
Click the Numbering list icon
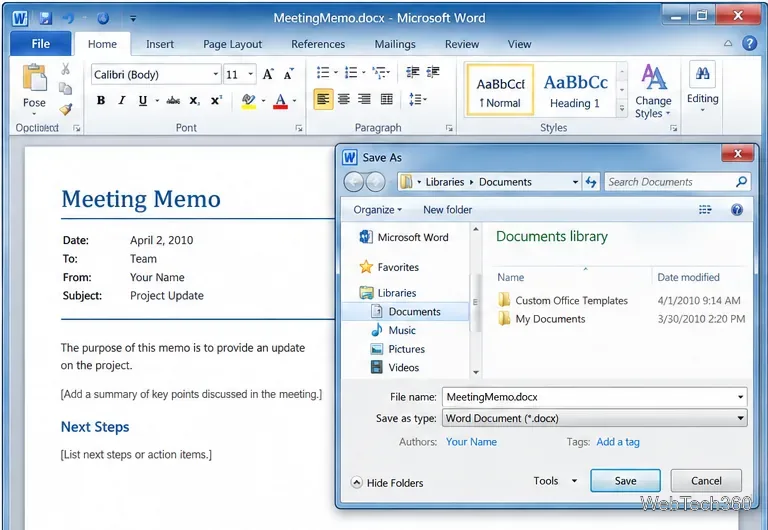pos(351,72)
